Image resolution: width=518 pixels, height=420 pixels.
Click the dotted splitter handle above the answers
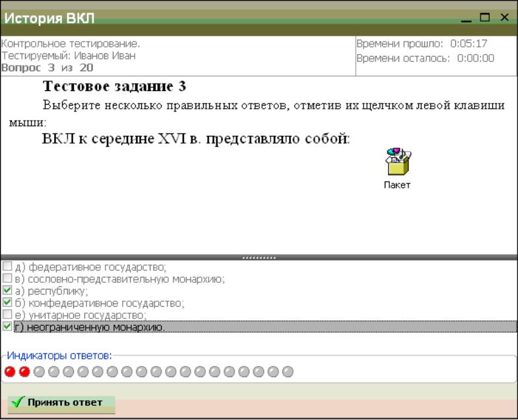click(259, 257)
